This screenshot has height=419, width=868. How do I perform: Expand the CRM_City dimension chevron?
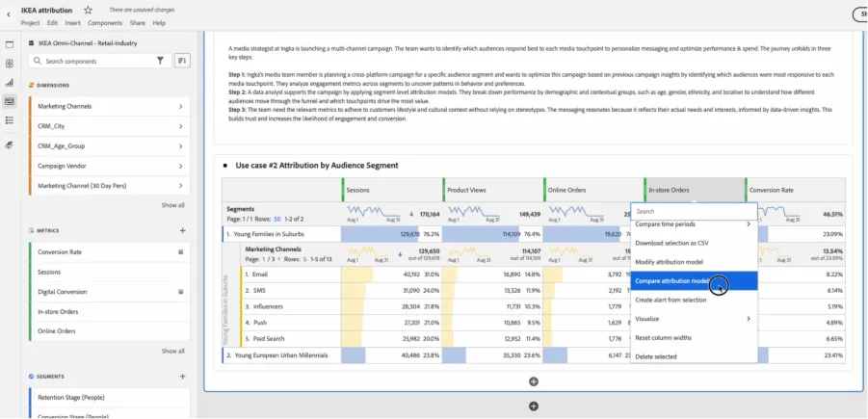[x=180, y=126]
